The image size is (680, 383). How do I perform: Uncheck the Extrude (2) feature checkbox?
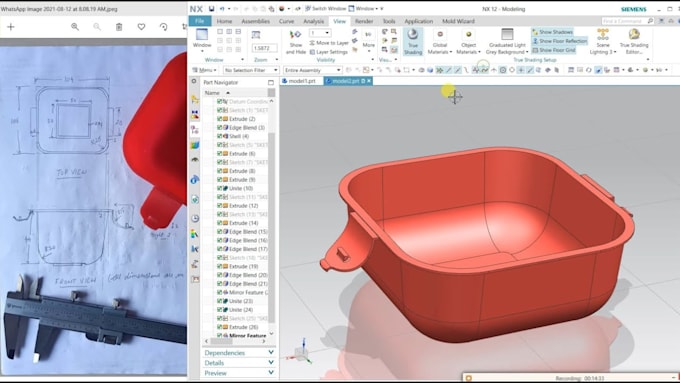coord(219,119)
